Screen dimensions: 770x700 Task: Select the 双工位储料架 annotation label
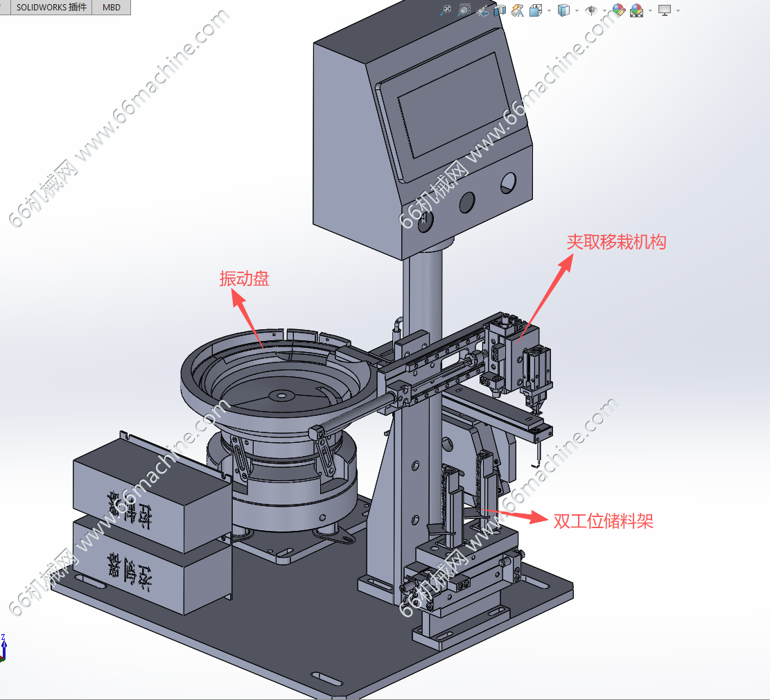pos(603,520)
